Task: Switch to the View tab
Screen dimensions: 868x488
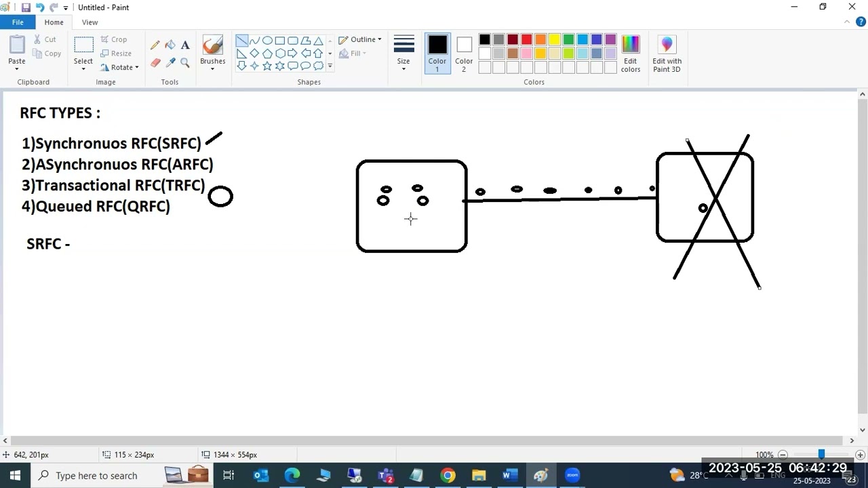Action: (x=90, y=22)
